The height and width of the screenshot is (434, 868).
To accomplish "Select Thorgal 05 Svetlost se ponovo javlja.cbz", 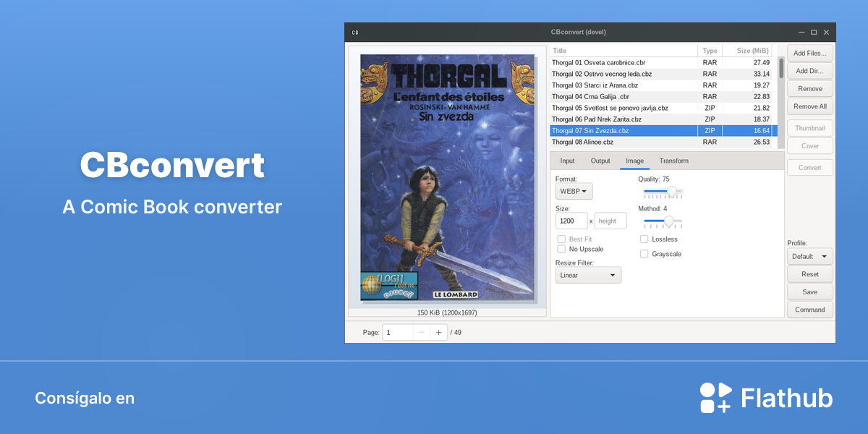I will click(661, 108).
